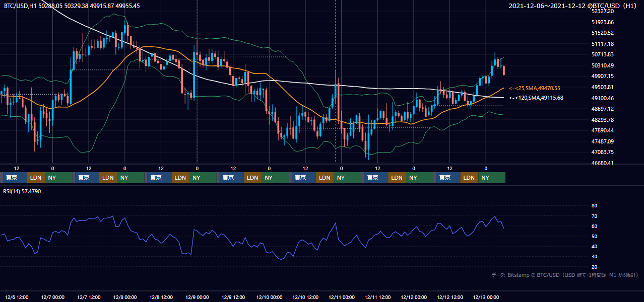The image size is (644, 302).
Task: Click the BTC/USD,H1 OHLC header text
Action: point(72,6)
